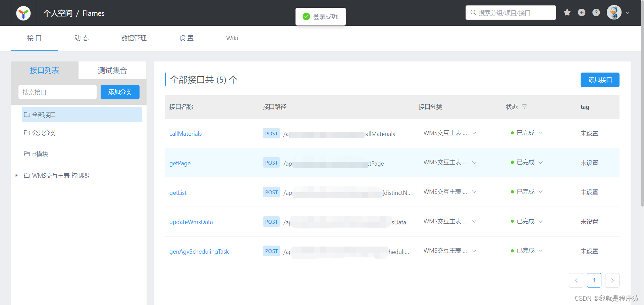
Task: Click folder icon of rt模块
Action: tap(27, 154)
